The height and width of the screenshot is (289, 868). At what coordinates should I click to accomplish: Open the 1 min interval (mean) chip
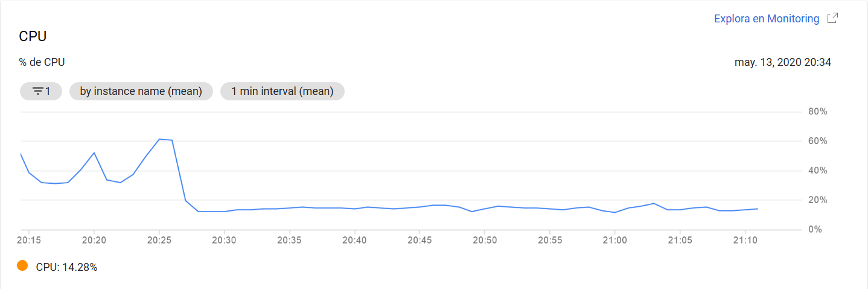point(282,91)
